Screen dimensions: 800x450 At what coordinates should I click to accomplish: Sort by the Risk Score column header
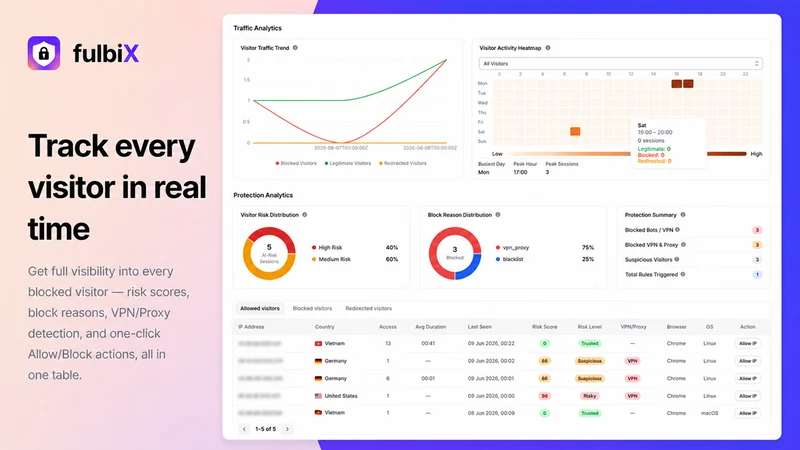tap(544, 327)
